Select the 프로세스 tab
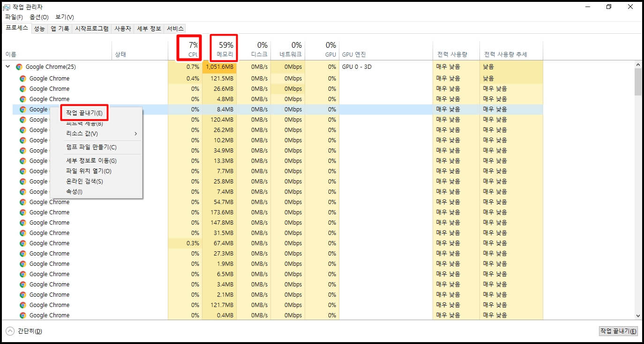Image resolution: width=644 pixels, height=344 pixels. [17, 28]
